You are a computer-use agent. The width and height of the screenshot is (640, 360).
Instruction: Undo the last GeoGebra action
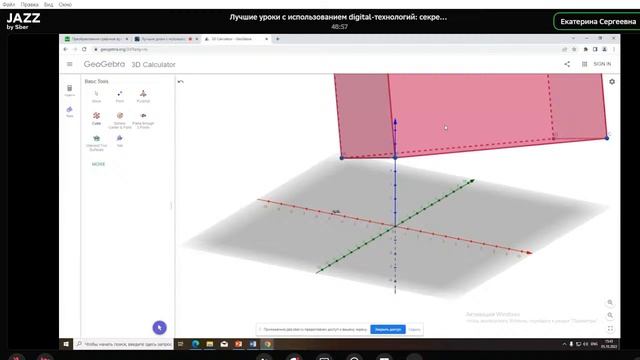coord(180,82)
